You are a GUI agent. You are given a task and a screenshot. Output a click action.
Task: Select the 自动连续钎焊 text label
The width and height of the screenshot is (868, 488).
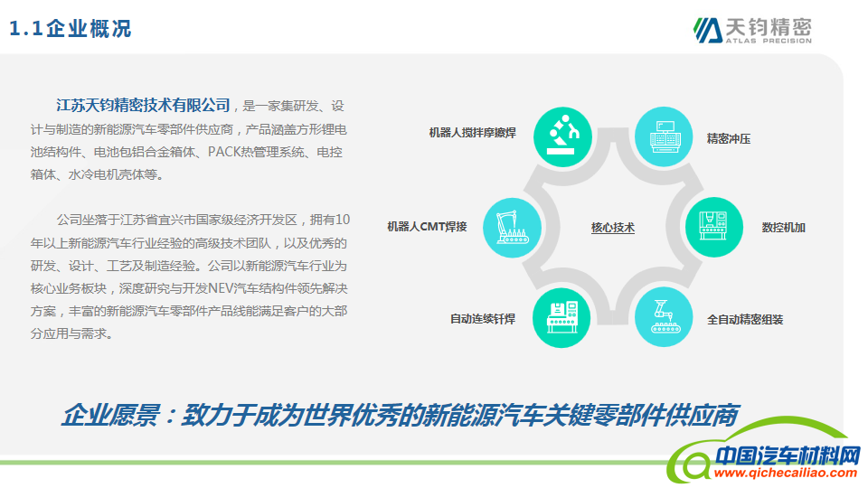coord(483,319)
